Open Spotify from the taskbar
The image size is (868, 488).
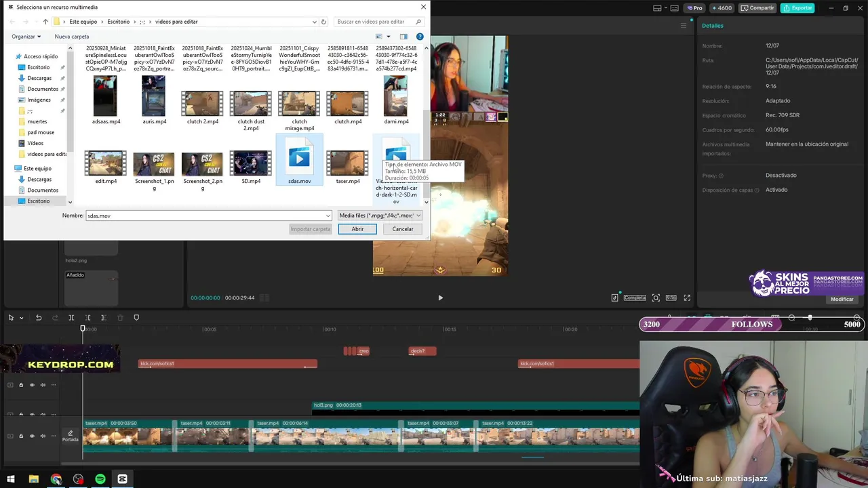click(100, 479)
